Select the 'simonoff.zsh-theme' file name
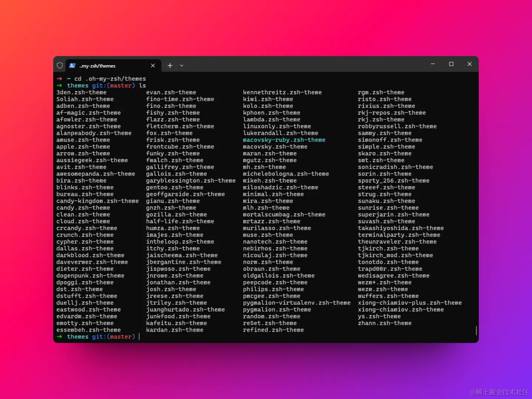 coord(390,140)
